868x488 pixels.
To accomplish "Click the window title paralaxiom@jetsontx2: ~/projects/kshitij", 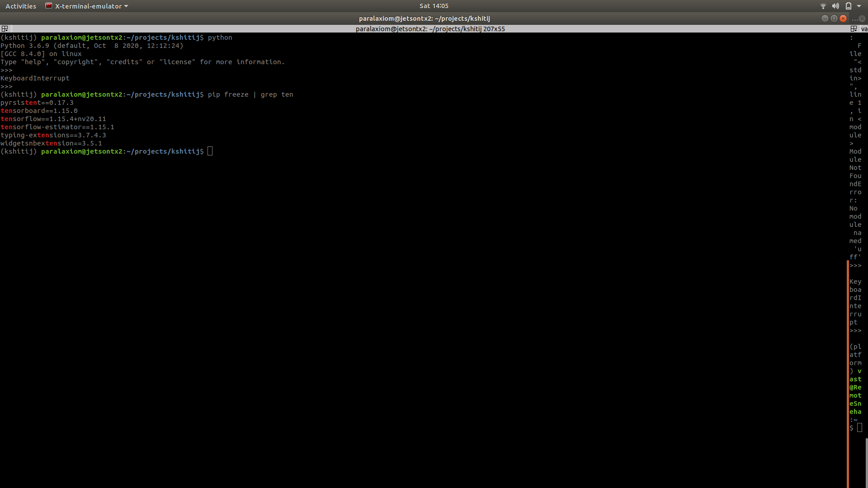I will click(424, 19).
